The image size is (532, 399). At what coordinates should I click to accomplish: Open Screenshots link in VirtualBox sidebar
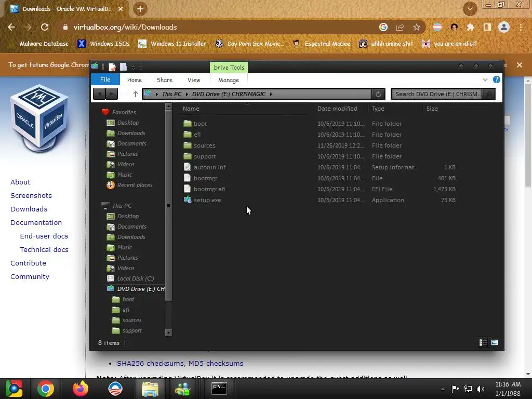point(31,196)
